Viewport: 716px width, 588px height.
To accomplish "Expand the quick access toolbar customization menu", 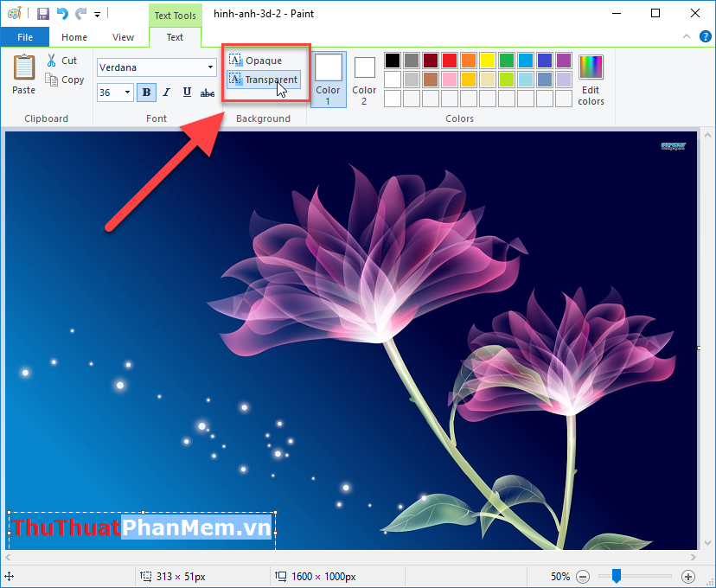I will pos(96,13).
